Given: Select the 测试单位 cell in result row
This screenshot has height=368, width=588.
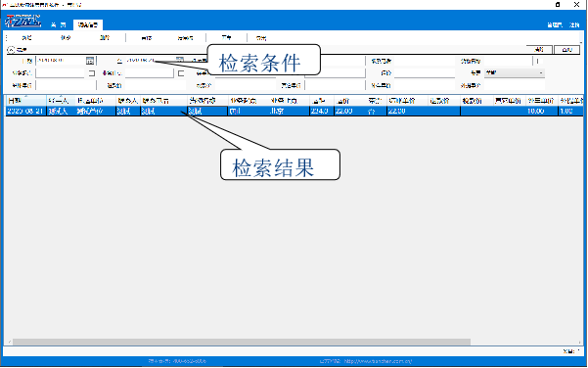Looking at the screenshot, I should (x=95, y=111).
